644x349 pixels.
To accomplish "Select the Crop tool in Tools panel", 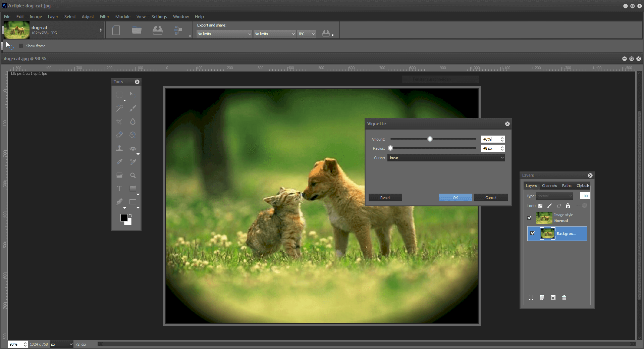I will (x=119, y=121).
